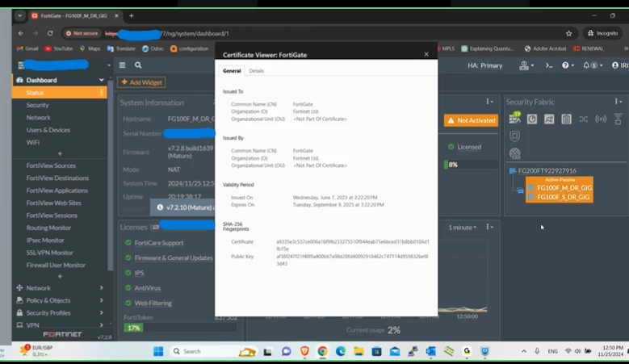Open the 1 minute interval dropdown
629x364 pixels.
463,228
